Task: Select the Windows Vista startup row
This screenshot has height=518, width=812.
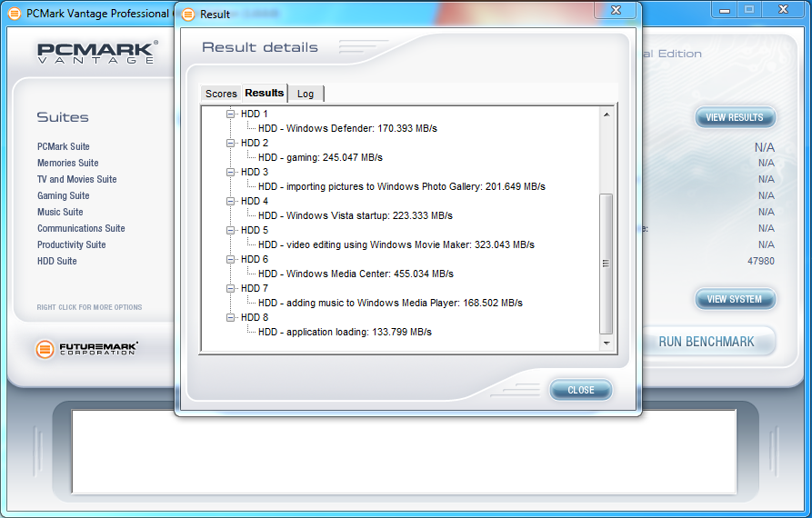Action: pos(356,215)
